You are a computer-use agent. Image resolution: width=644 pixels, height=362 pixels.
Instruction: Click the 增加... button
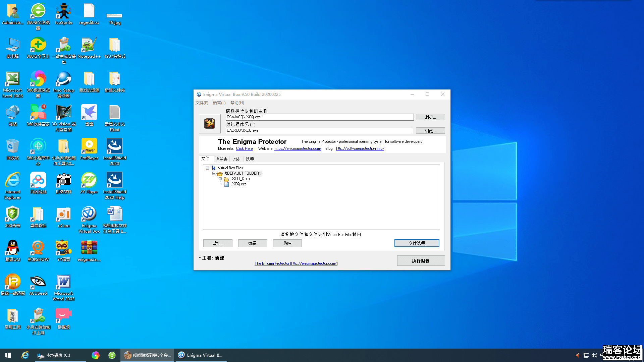click(218, 243)
